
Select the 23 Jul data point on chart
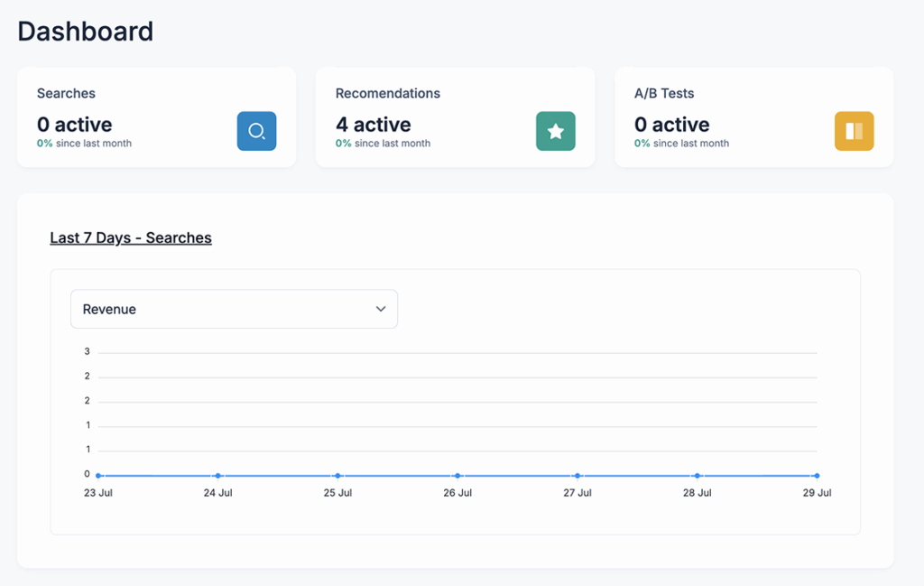[x=98, y=475]
